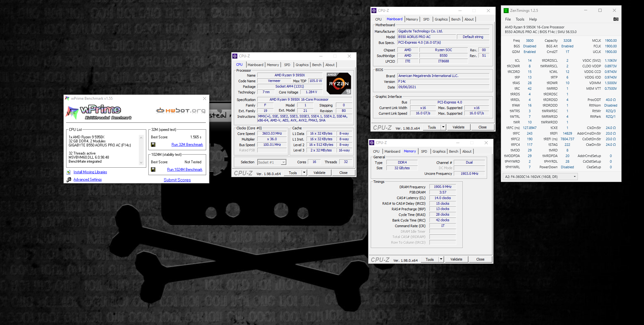The width and height of the screenshot is (644, 325).
Task: Click the Uncore Frequency 1903.0 MHz field
Action: click(x=469, y=174)
